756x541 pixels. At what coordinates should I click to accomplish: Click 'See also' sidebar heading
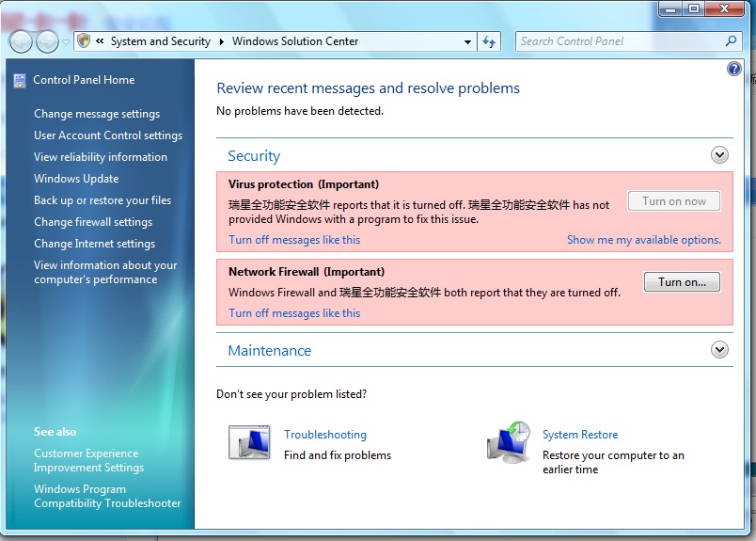(x=55, y=432)
